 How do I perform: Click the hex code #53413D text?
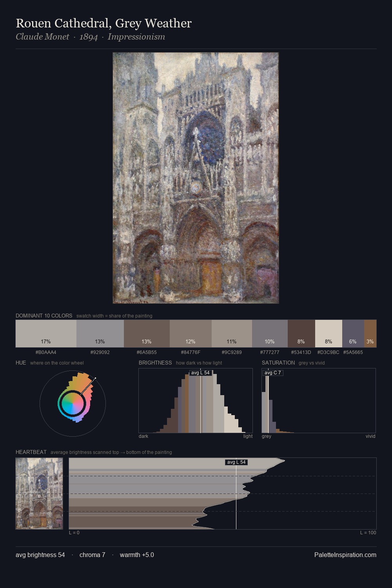pos(301,352)
